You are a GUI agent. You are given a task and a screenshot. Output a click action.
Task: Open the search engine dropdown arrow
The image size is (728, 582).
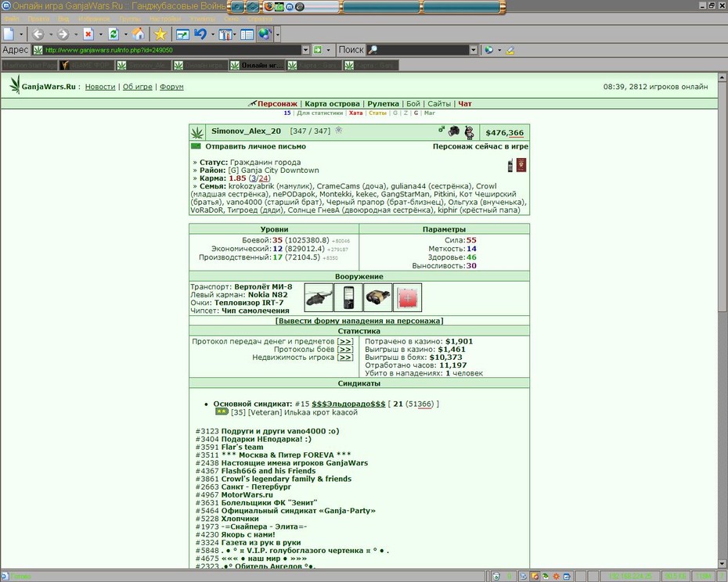point(473,50)
